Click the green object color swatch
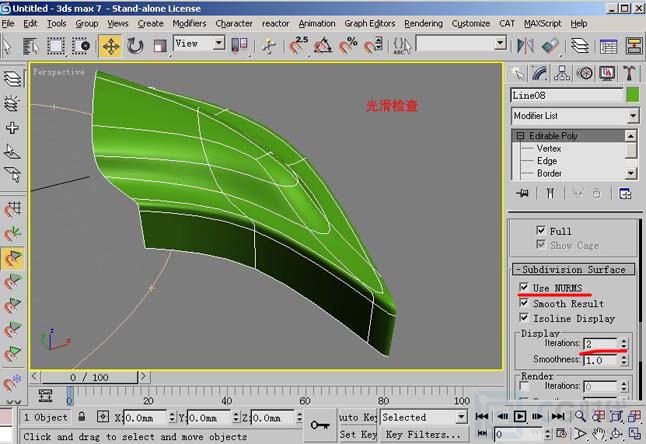This screenshot has height=444, width=646. tap(632, 95)
